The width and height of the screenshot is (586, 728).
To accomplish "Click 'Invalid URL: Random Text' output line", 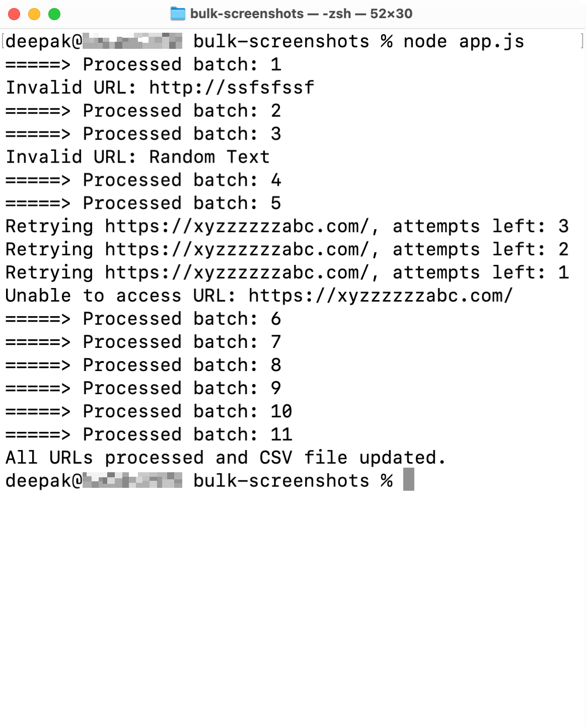I will (137, 157).
